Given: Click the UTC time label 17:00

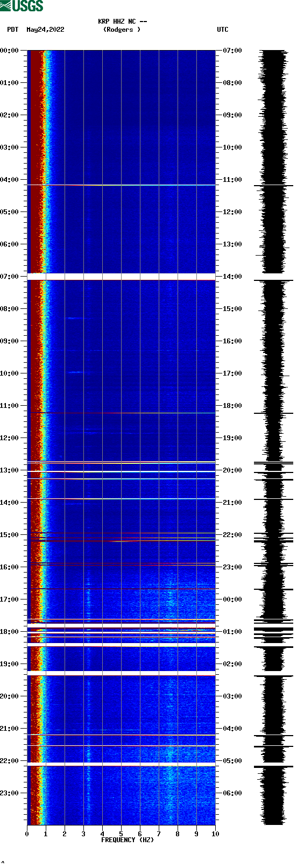Looking at the screenshot, I should [x=232, y=373].
